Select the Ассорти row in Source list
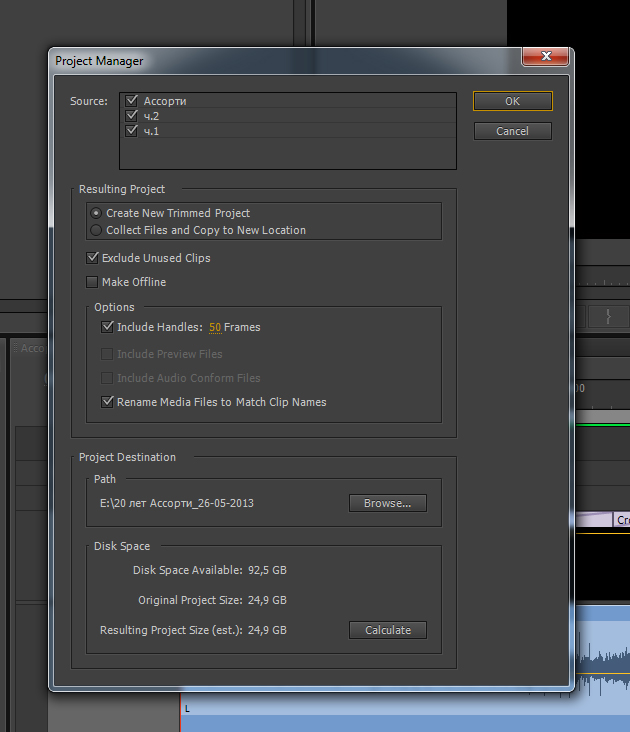Screen dimensions: 630x732 tap(288, 101)
